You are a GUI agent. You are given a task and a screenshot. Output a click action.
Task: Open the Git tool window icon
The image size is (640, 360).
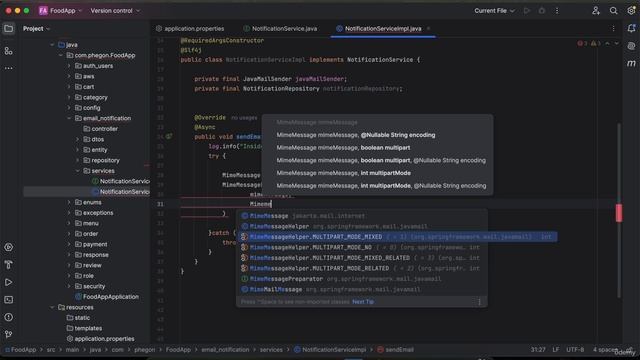pyautogui.click(x=9, y=334)
